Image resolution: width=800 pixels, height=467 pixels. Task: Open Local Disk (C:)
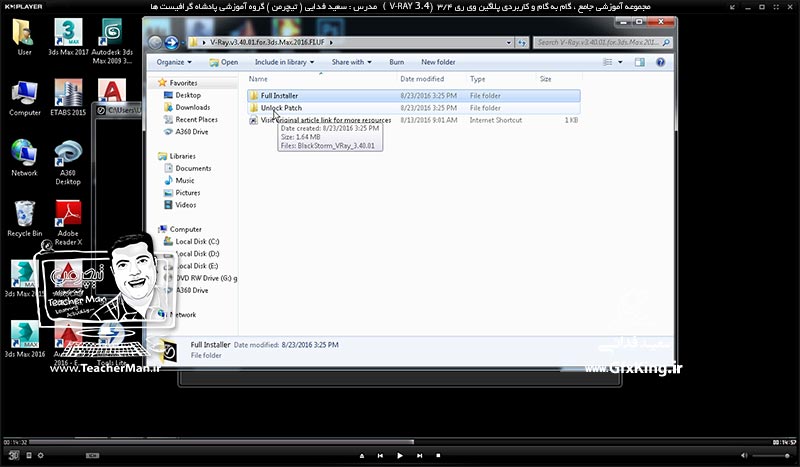point(192,241)
